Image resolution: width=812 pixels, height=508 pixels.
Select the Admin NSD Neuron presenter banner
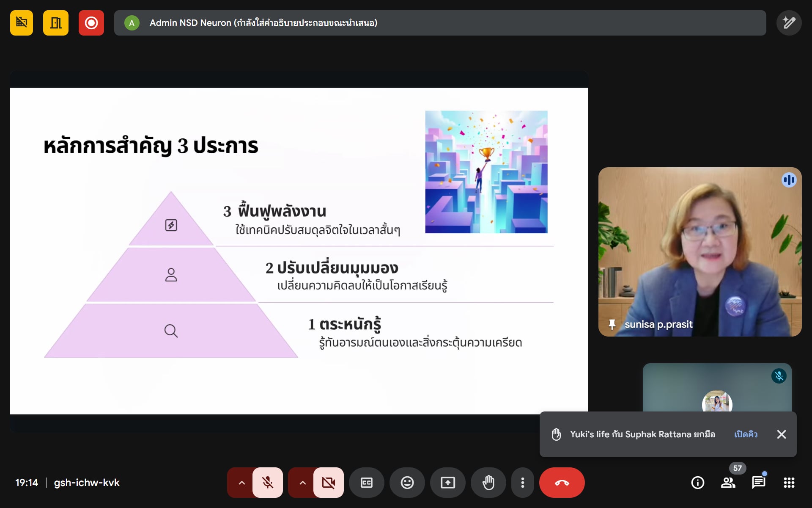[440, 23]
